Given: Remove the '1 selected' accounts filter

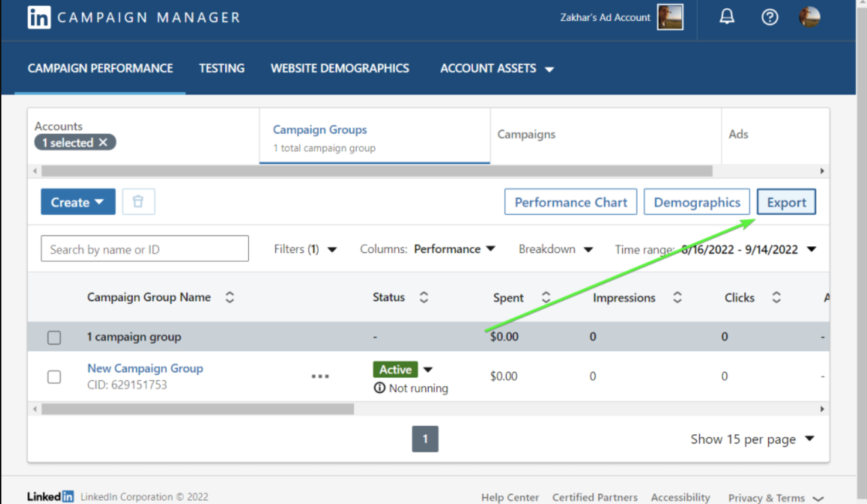Looking at the screenshot, I should (103, 142).
